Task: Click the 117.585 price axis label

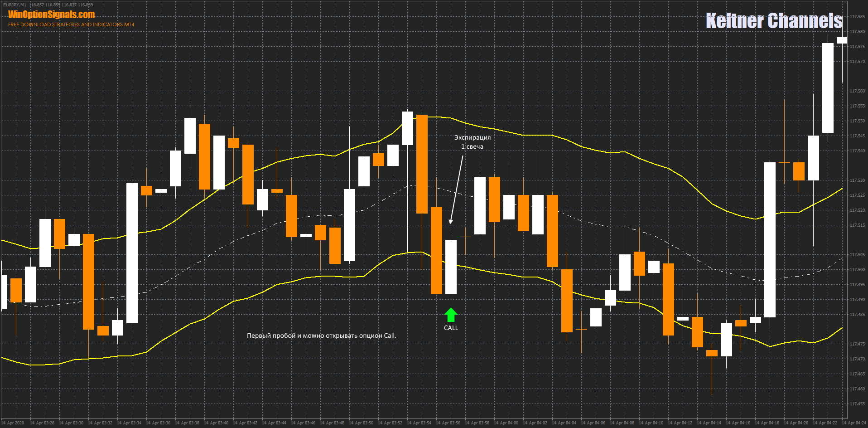Action: point(857,17)
